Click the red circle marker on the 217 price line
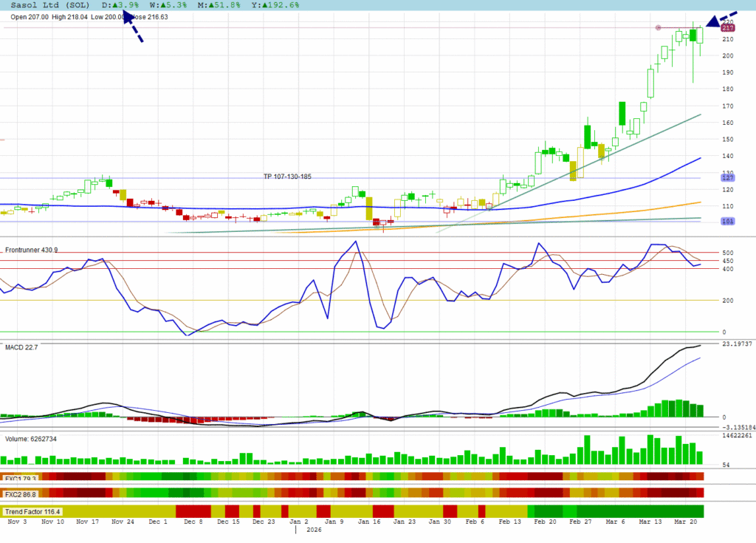756x543 pixels. click(x=658, y=28)
